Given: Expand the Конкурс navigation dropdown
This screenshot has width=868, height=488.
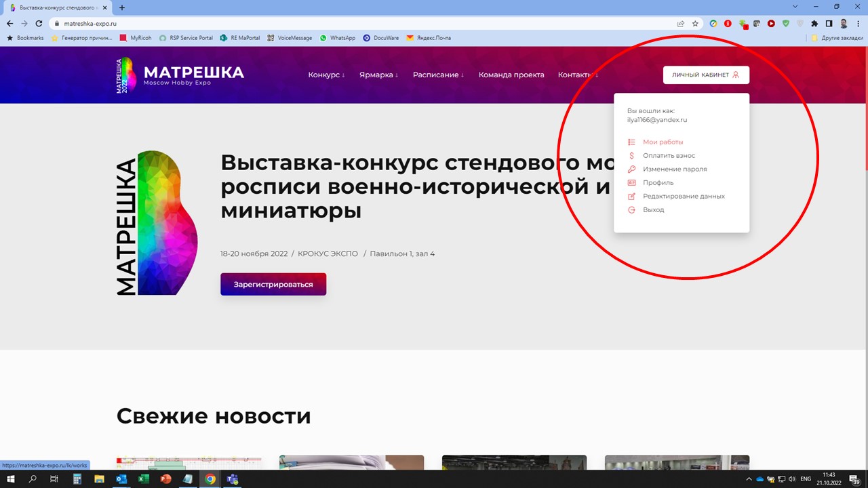Looking at the screenshot, I should (x=326, y=75).
